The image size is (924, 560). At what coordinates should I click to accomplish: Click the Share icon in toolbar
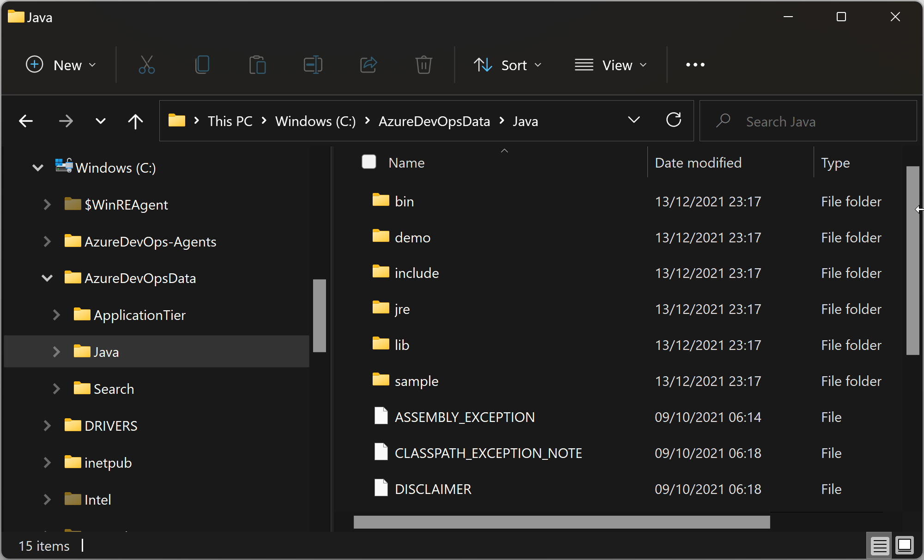368,65
